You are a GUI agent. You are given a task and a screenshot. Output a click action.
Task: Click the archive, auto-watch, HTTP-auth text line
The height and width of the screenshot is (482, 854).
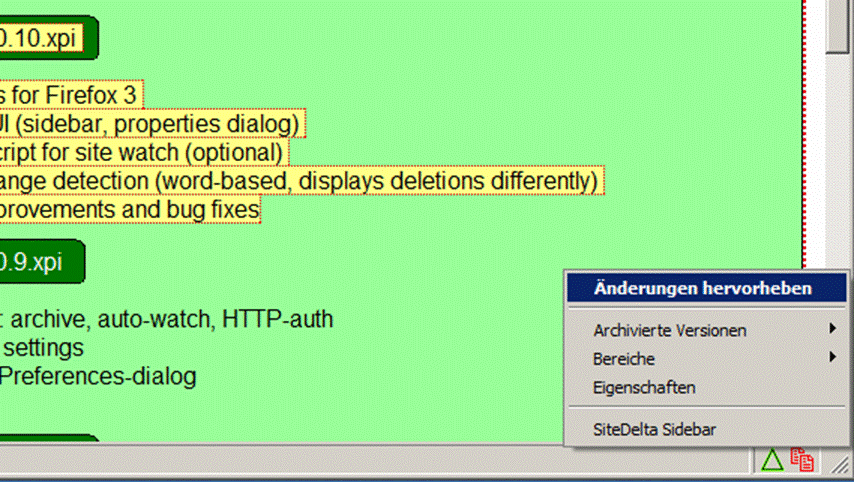coord(165,319)
